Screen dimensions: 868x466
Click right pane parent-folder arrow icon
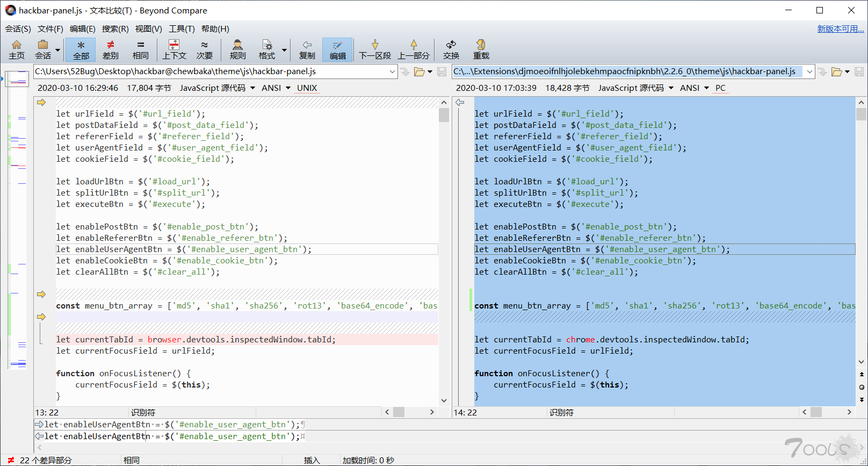click(x=822, y=71)
